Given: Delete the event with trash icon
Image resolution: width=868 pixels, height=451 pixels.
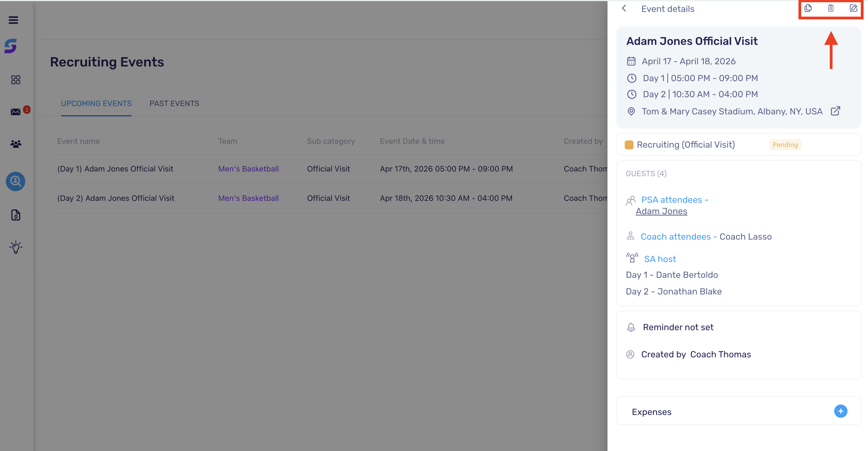Looking at the screenshot, I should click(831, 8).
